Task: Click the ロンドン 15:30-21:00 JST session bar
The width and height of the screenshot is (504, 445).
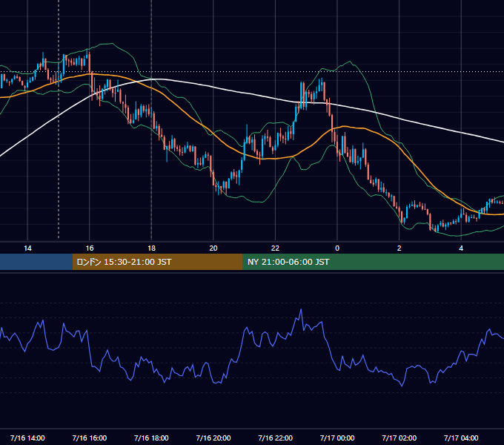Action: (x=157, y=262)
